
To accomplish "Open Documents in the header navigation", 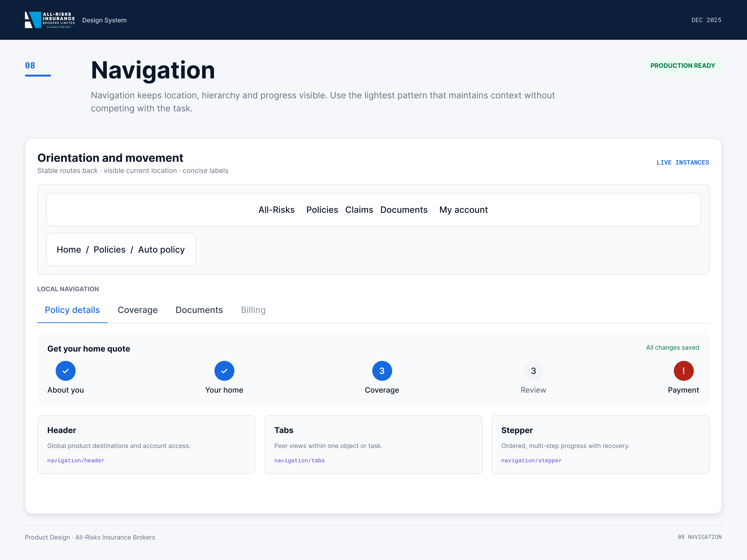I will [x=404, y=210].
